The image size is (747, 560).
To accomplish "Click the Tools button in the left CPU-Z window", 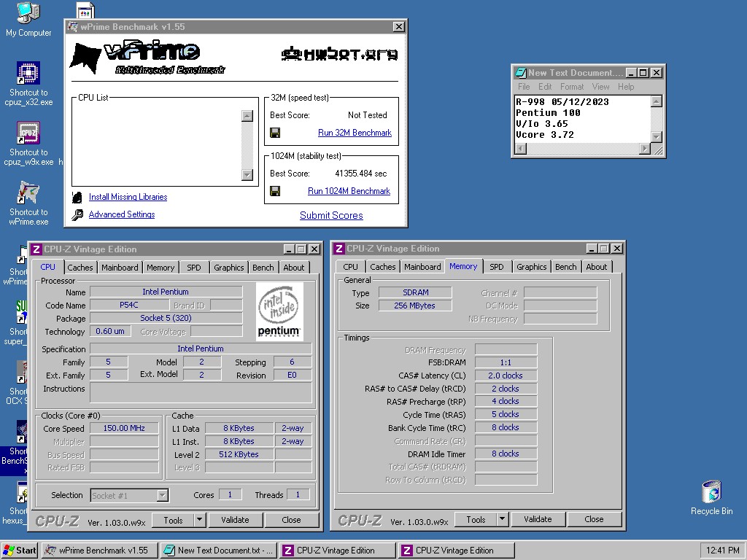I will [x=173, y=520].
